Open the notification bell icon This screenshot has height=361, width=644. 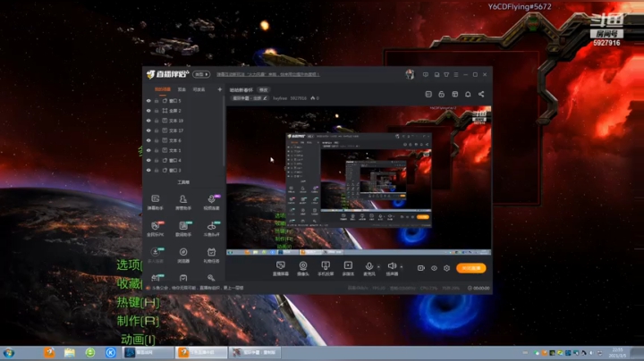click(x=468, y=94)
